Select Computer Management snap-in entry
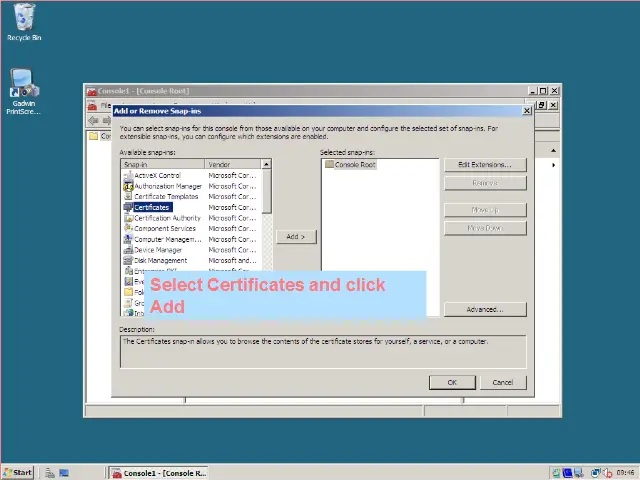This screenshot has height=480, width=640. point(167,239)
